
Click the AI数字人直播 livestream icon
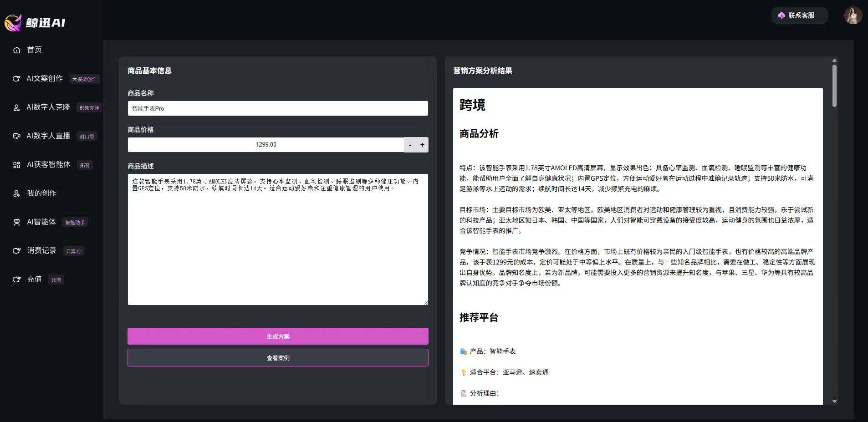(16, 136)
